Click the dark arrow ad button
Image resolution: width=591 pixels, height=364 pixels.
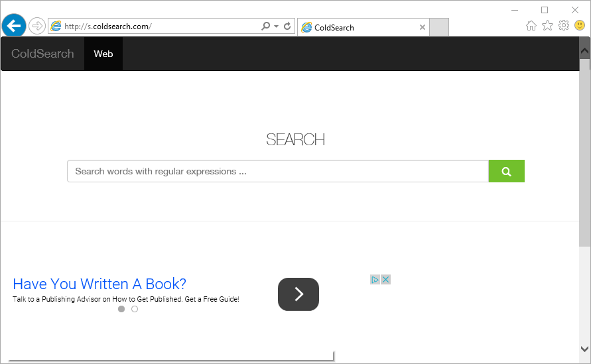[x=298, y=294]
